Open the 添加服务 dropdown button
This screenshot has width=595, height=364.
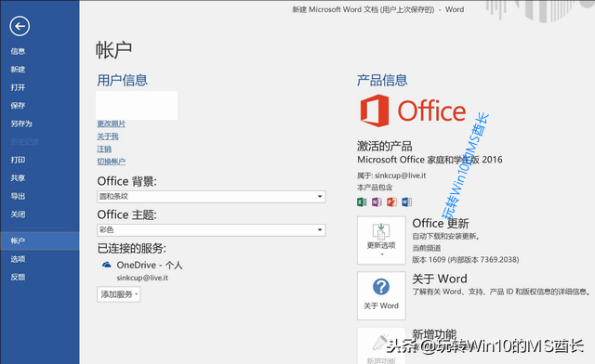(x=119, y=294)
